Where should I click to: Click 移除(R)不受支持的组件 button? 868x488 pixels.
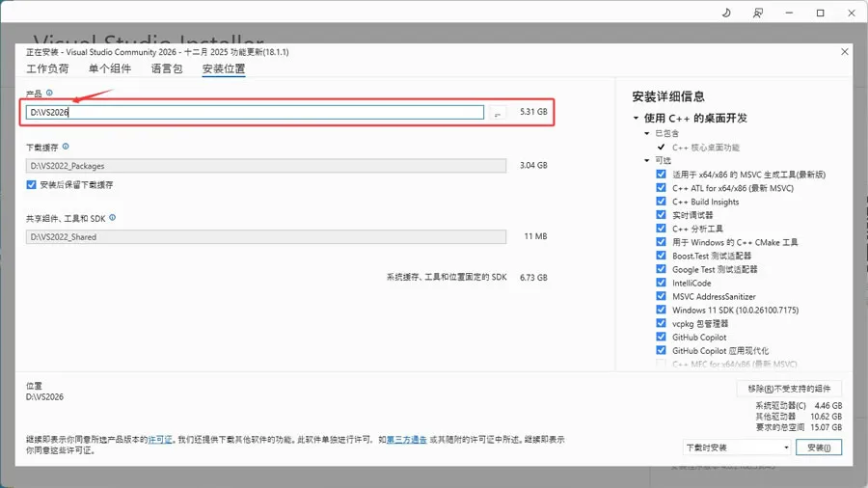pyautogui.click(x=789, y=389)
